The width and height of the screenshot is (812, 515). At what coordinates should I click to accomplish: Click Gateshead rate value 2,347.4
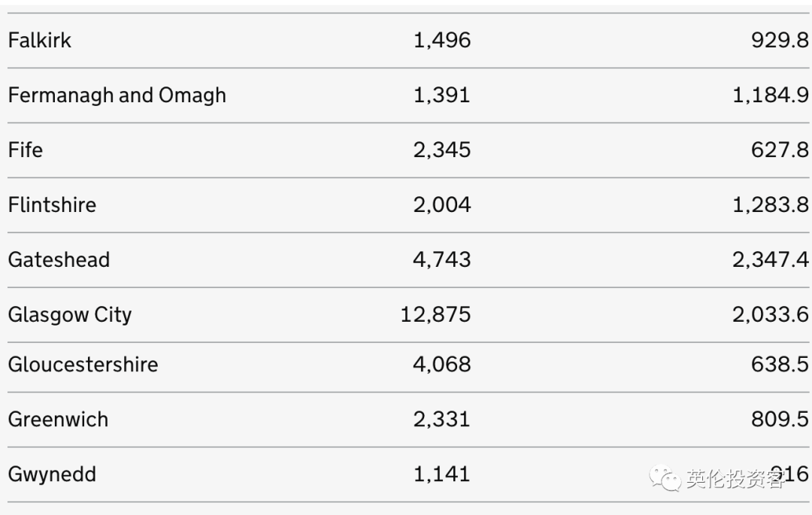[x=771, y=260]
